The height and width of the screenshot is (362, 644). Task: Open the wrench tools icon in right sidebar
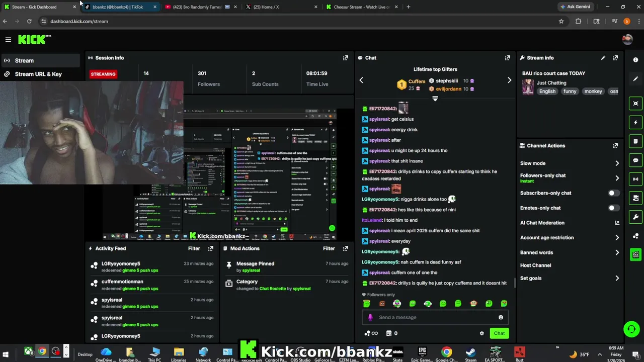[635, 217]
